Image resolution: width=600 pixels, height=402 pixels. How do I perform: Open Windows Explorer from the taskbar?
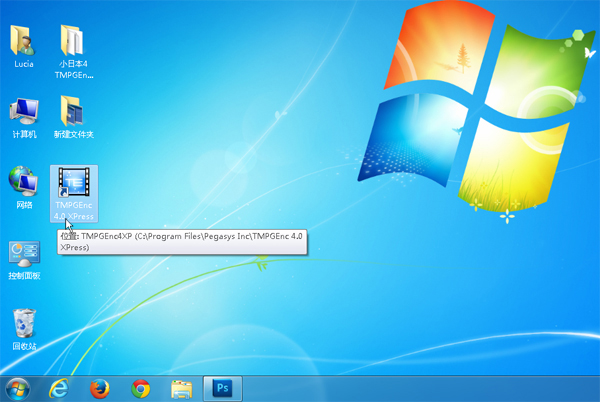point(181,389)
